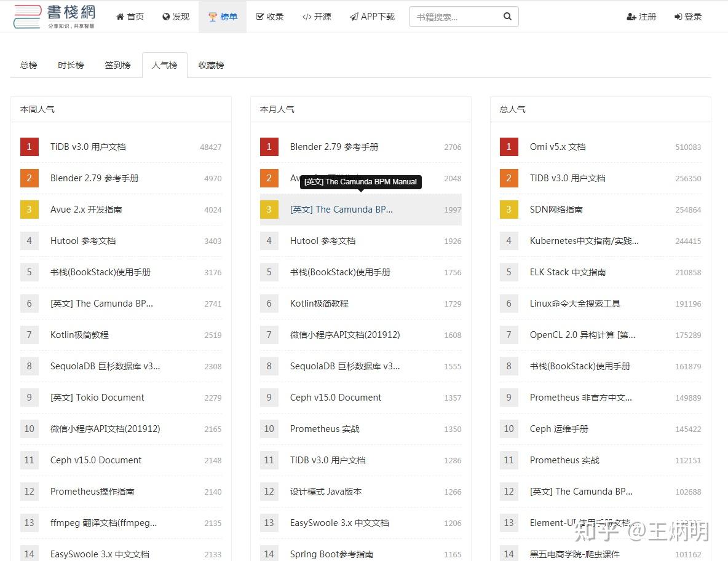Open weekly EasySwoole 3.x 中文文档 entry
This screenshot has height=561, width=728.
point(100,554)
